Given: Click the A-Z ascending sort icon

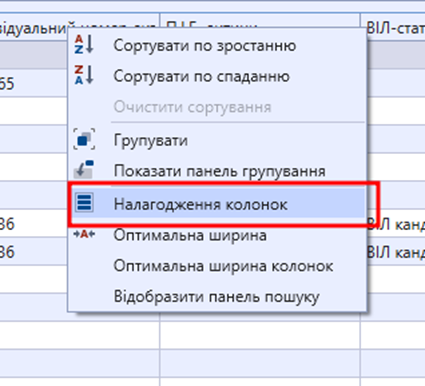Looking at the screenshot, I should [84, 44].
